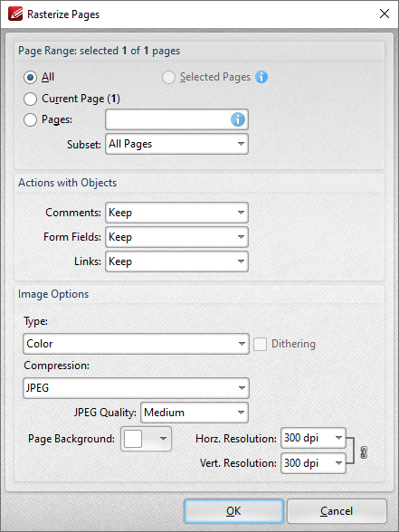Screen dimensions: 399x532
Task: Open the Subset dropdown showing All Pages
Action: point(176,144)
